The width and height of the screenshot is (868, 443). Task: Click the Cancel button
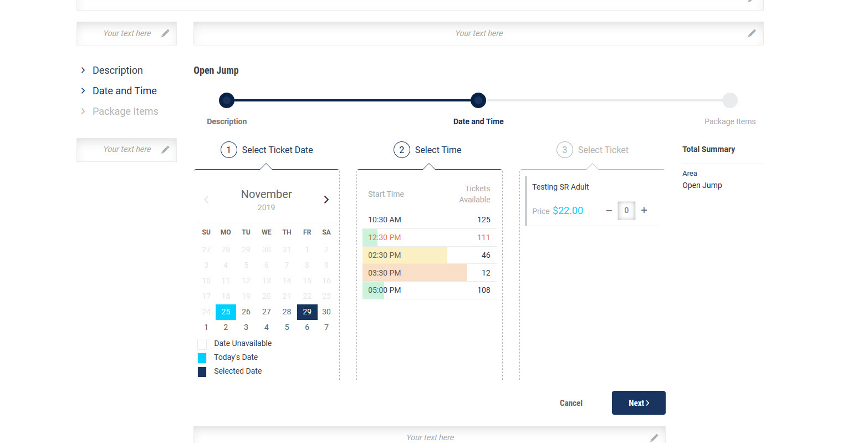(x=571, y=403)
